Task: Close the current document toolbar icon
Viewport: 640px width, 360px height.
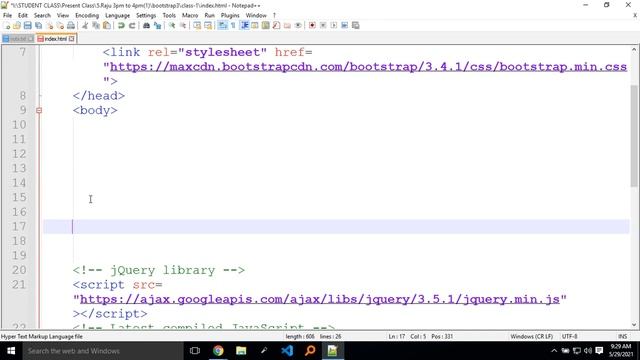Action: (49, 25)
